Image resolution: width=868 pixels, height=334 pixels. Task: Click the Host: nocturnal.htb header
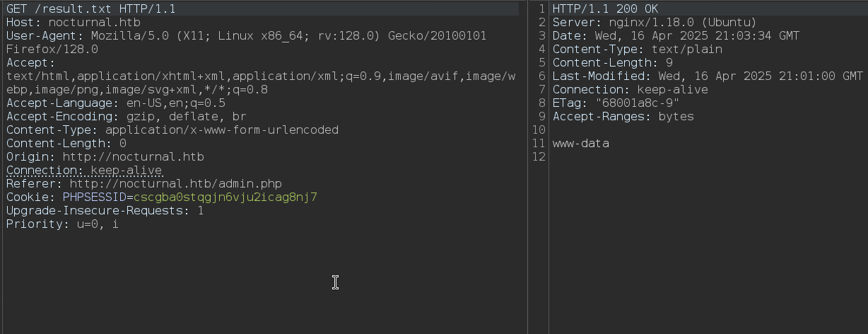coord(73,23)
